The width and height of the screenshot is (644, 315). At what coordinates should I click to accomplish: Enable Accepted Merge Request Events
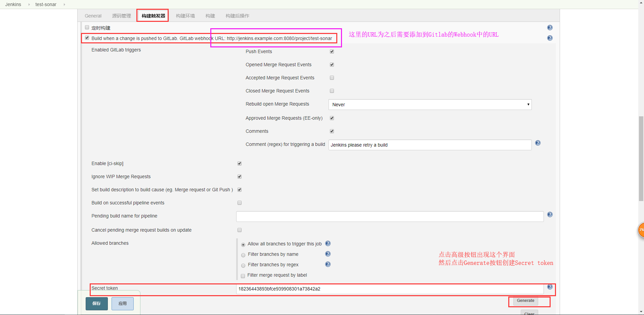(x=332, y=78)
